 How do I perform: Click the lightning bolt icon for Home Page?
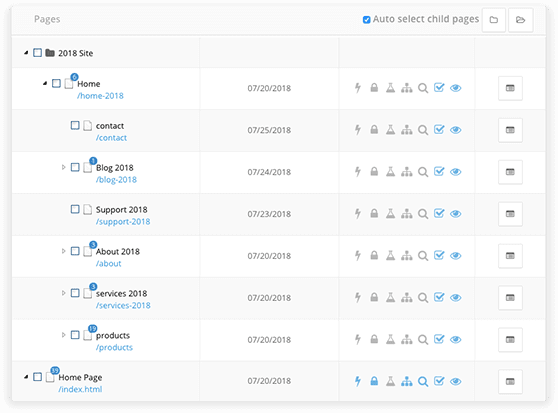click(358, 381)
